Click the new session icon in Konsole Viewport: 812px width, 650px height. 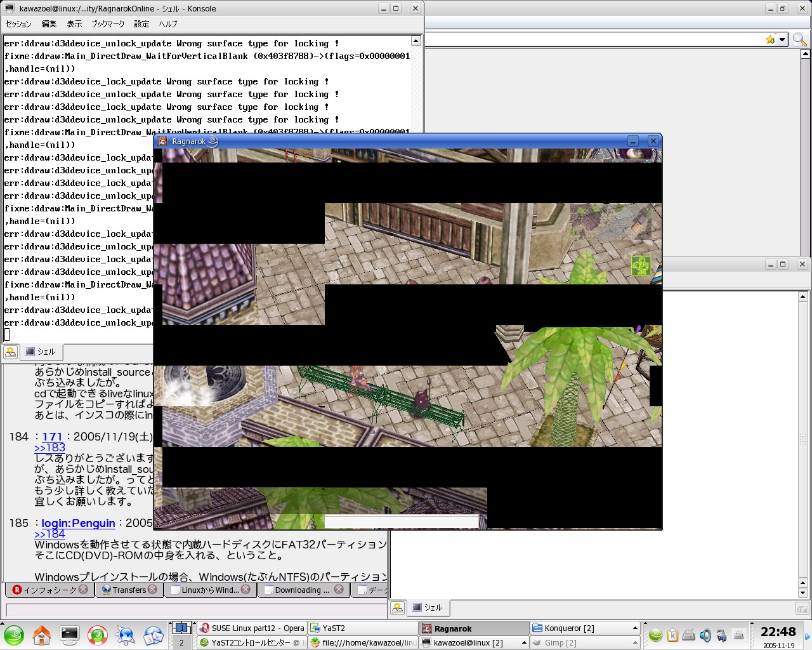11,352
